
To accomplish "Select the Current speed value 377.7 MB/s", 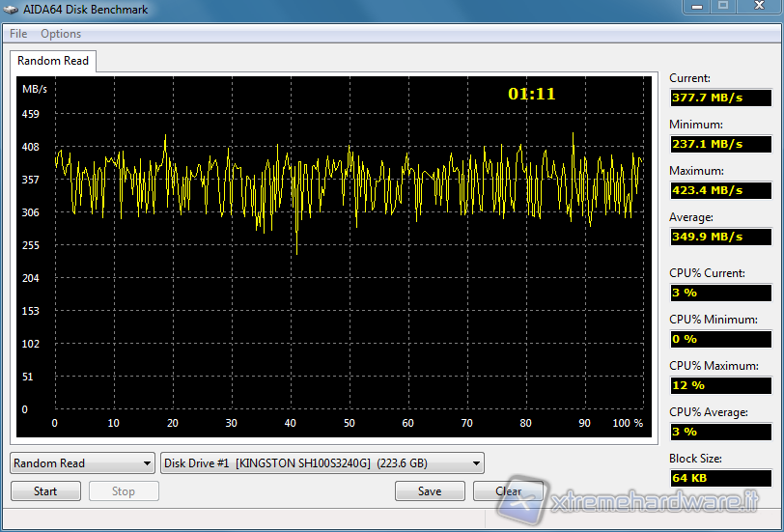I will pyautogui.click(x=720, y=98).
